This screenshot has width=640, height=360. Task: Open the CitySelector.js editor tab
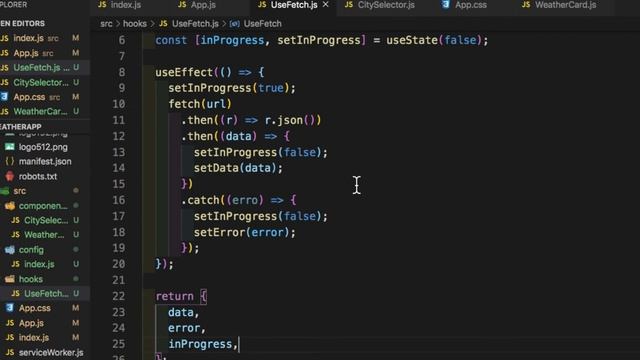click(380, 5)
